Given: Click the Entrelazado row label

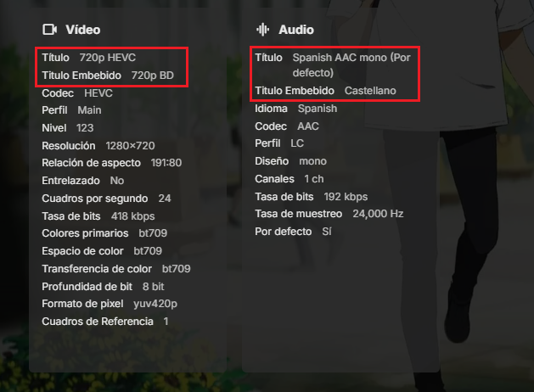Looking at the screenshot, I should click(x=71, y=181).
